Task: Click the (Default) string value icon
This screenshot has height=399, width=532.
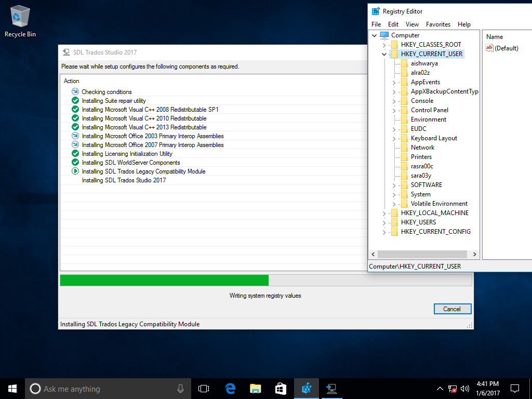Action: pyautogui.click(x=489, y=48)
